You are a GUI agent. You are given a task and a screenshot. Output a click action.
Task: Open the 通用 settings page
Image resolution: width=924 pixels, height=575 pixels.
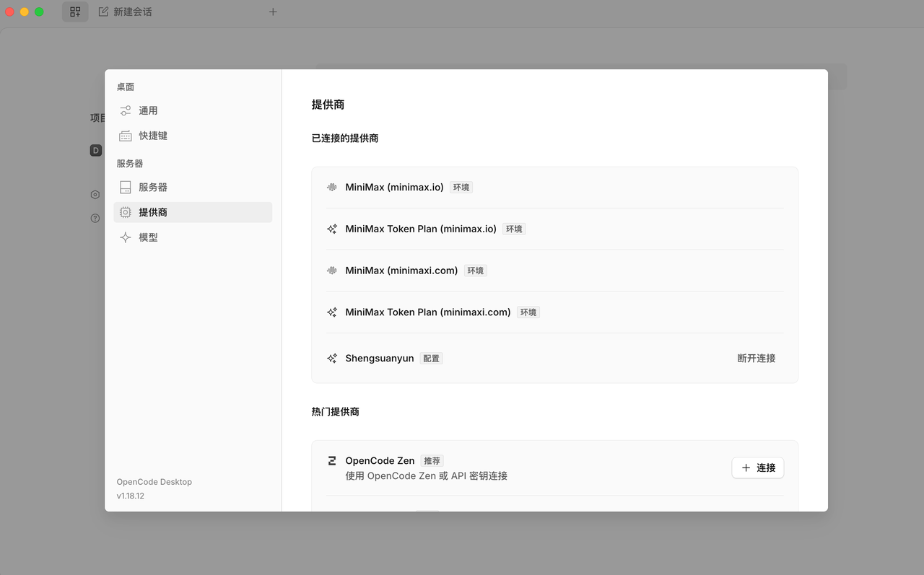[193, 110]
